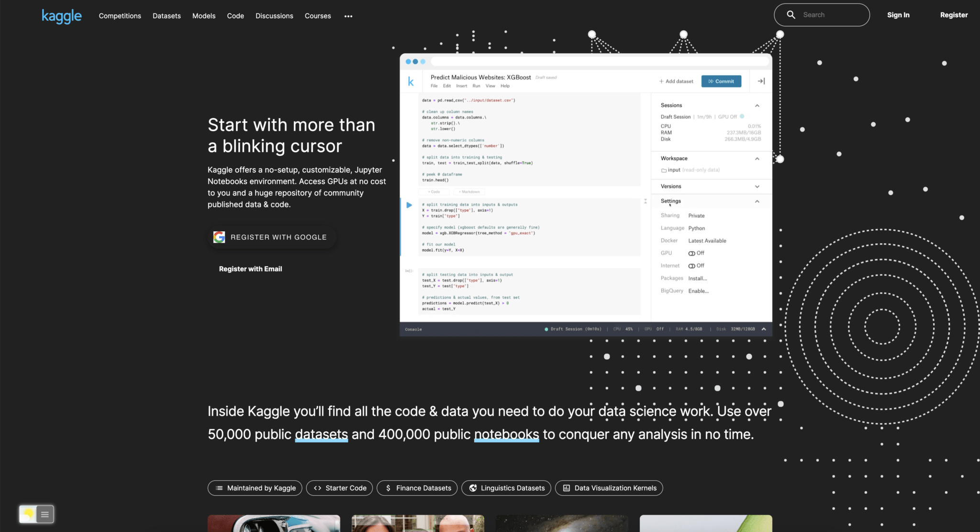Open the Run menu in the notebook
The image size is (980, 532).
(x=476, y=86)
